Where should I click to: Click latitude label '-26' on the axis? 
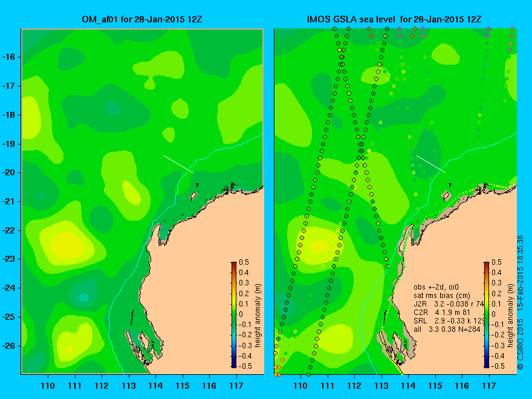click(8, 346)
